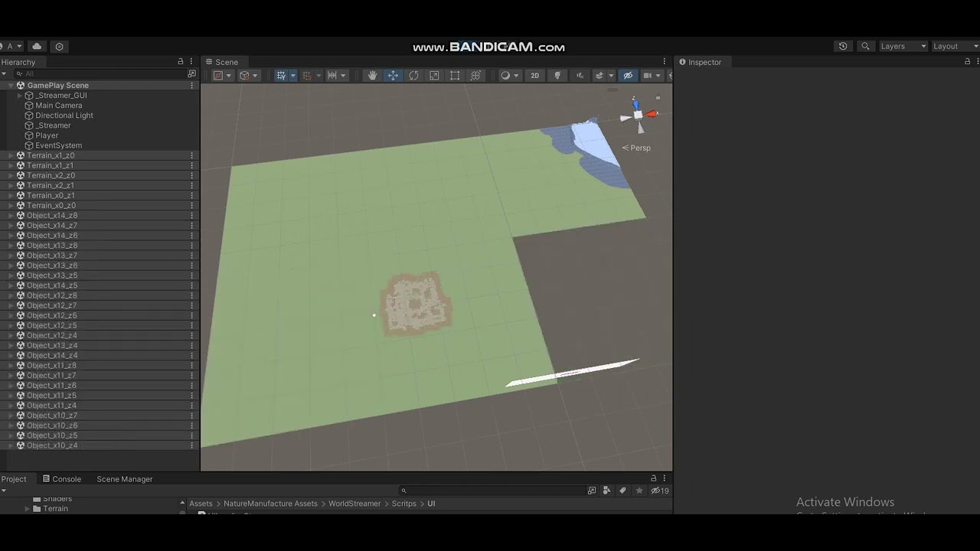Select the Rect transform tool

455,76
